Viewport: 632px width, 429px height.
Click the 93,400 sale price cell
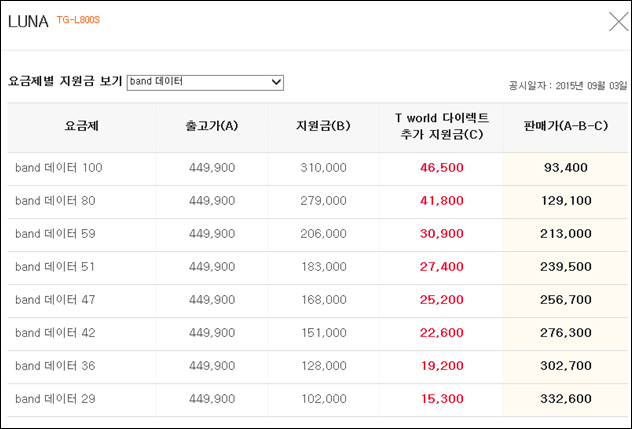coord(565,168)
